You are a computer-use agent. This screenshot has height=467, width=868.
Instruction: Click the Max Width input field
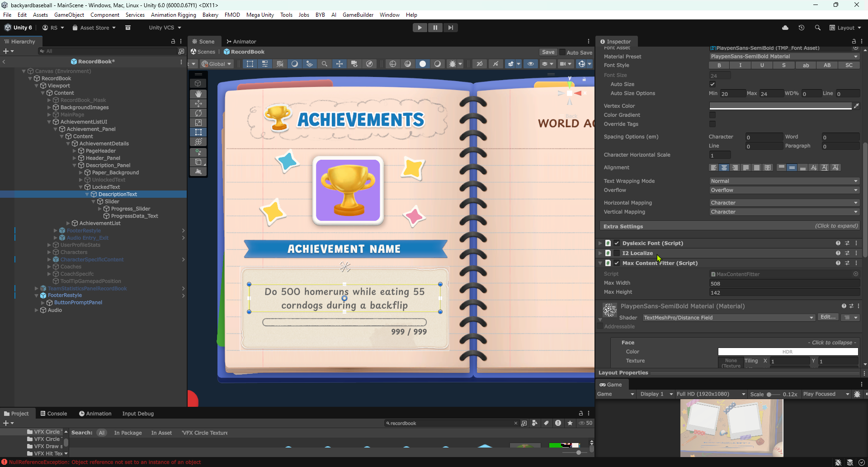tap(784, 283)
